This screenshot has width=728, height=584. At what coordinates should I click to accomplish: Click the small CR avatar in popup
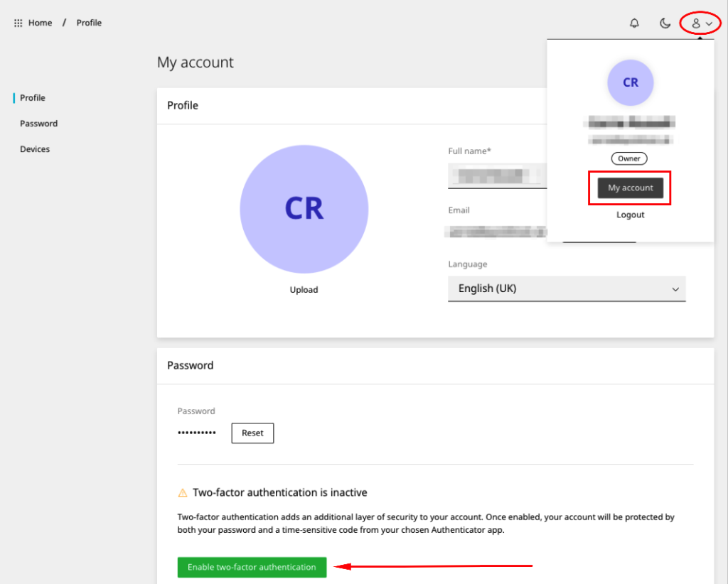[631, 82]
